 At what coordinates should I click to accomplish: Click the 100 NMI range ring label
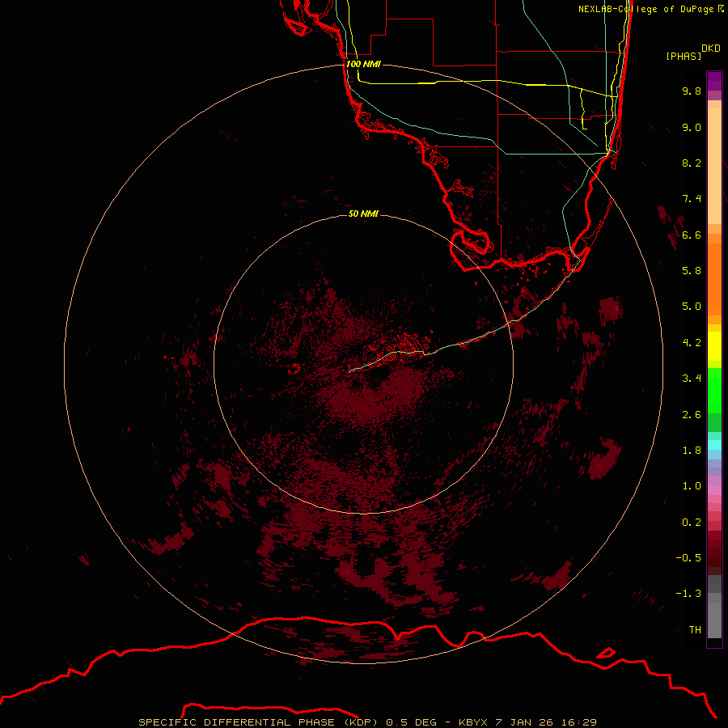tap(363, 64)
